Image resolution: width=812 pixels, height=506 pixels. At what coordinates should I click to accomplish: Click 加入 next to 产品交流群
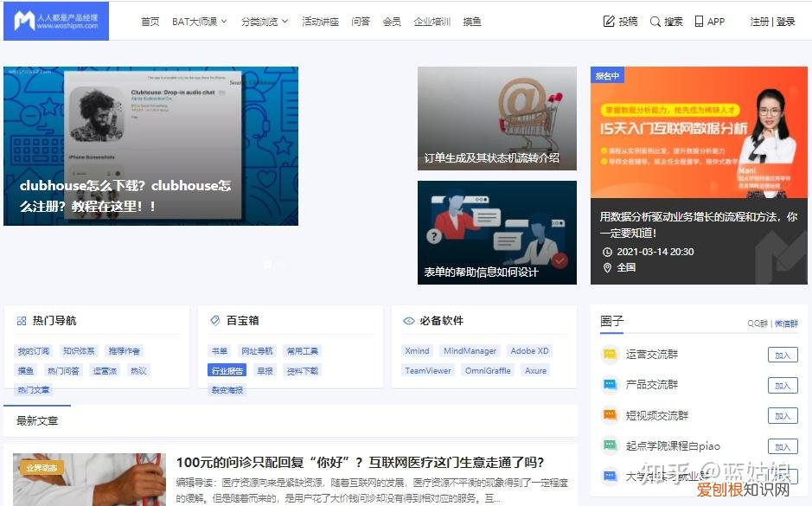click(x=782, y=386)
